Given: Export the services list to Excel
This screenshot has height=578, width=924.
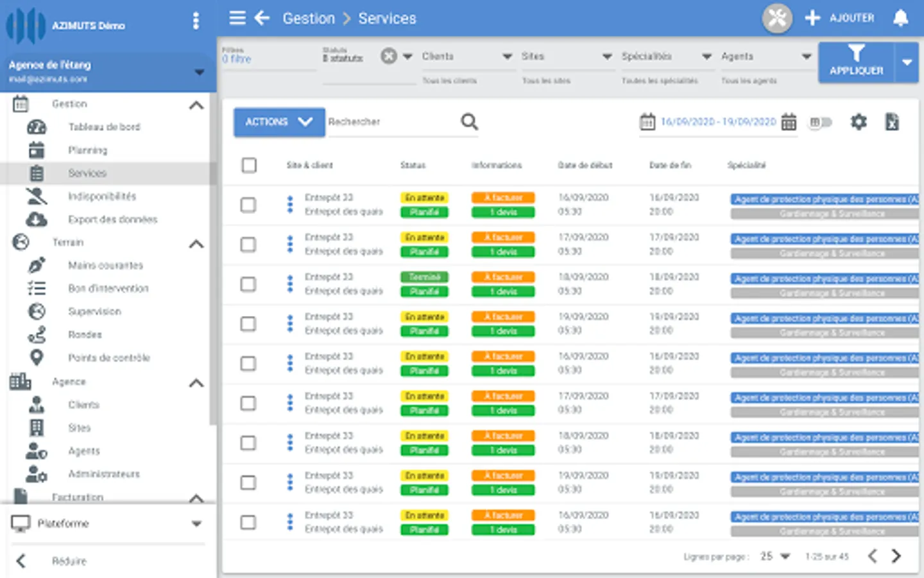Looking at the screenshot, I should 892,121.
